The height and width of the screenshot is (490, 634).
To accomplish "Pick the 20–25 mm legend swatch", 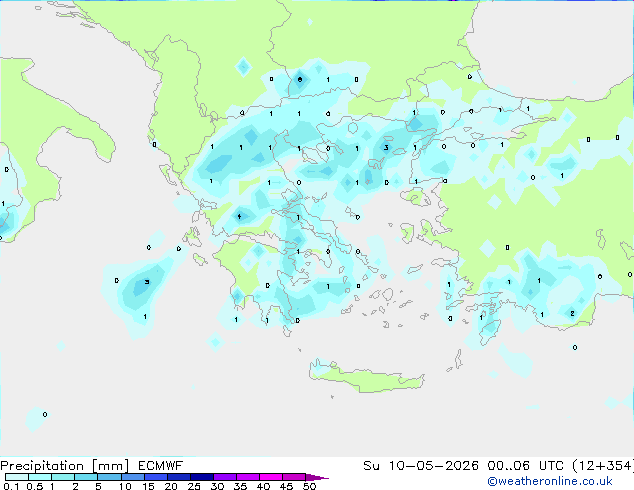I will (178, 477).
